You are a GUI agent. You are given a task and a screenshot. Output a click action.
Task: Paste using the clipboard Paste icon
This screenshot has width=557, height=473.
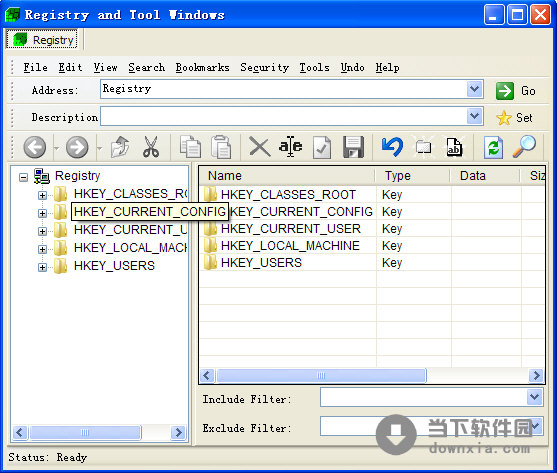(x=221, y=147)
